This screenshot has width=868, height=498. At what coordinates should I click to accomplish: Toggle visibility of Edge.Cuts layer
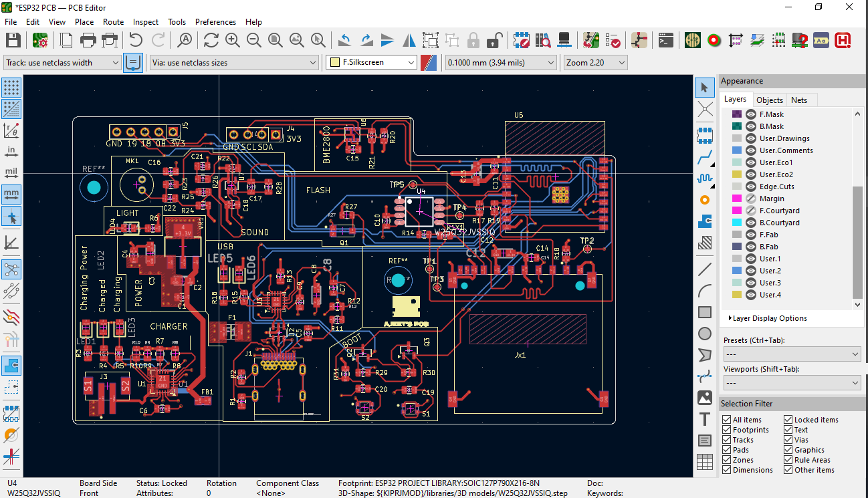coord(751,186)
